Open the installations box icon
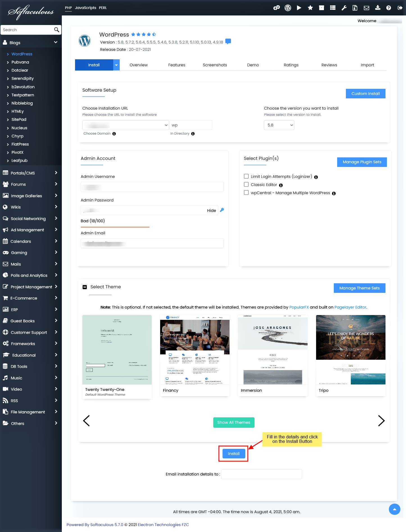 point(321,8)
